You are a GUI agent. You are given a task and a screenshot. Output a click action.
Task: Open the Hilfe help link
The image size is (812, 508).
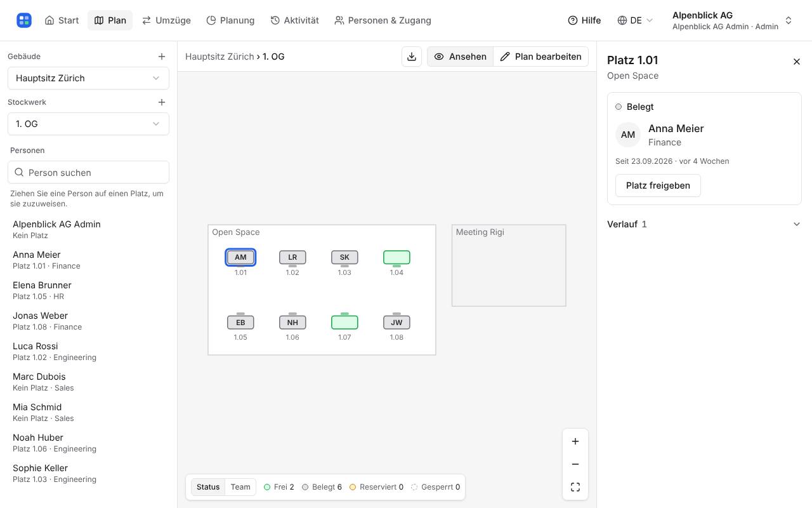tap(584, 20)
